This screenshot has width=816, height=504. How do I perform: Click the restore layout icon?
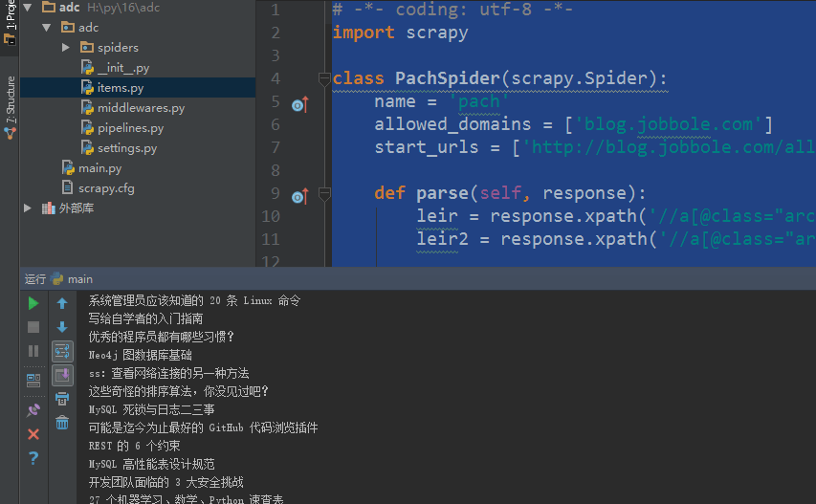(33, 381)
